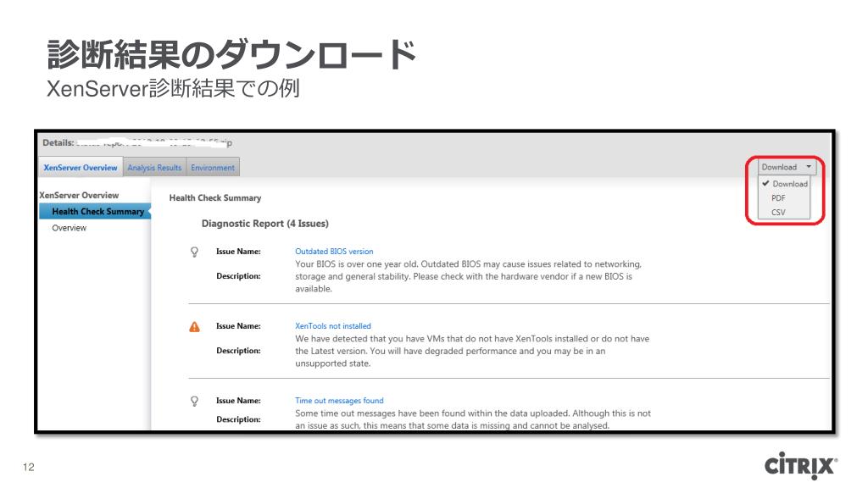The image size is (868, 488).
Task: Open the XenServer Overview tab
Action: point(81,167)
